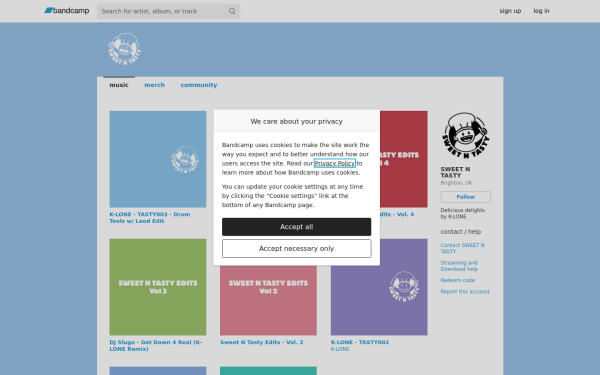Click the Sweet N Tasty chef profile image
This screenshot has height=375, width=600.
click(x=465, y=135)
